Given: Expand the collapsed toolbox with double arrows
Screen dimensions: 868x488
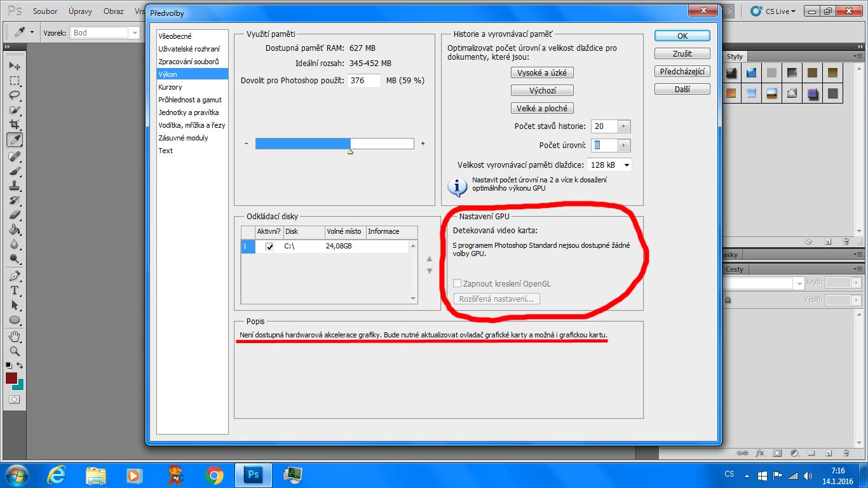Looking at the screenshot, I should point(8,47).
